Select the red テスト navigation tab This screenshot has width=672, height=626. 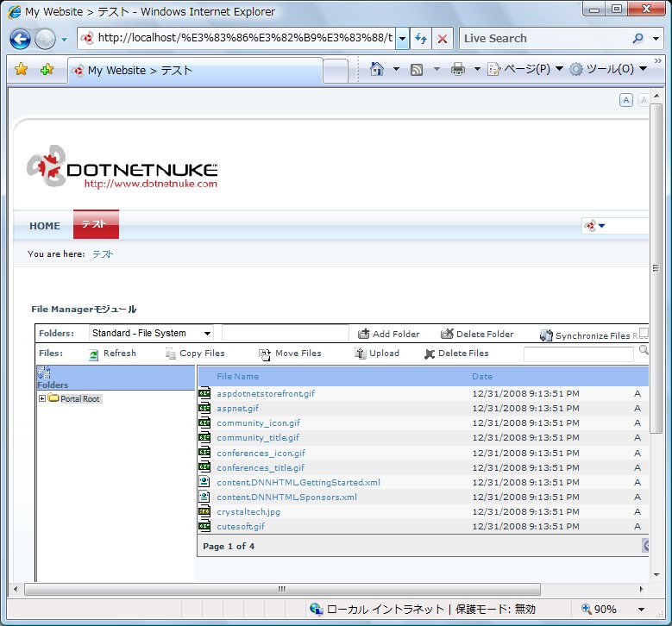tap(96, 224)
